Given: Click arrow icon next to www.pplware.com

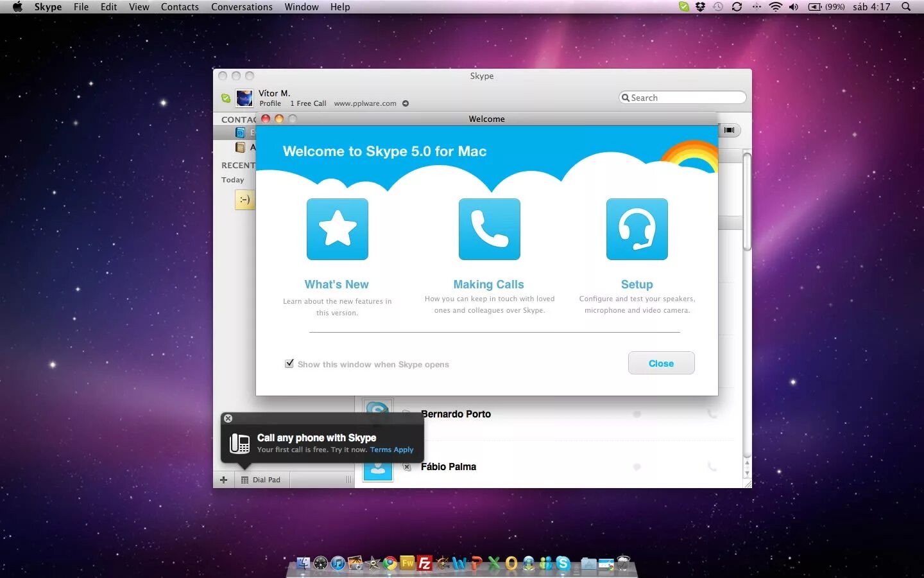Looking at the screenshot, I should 406,103.
